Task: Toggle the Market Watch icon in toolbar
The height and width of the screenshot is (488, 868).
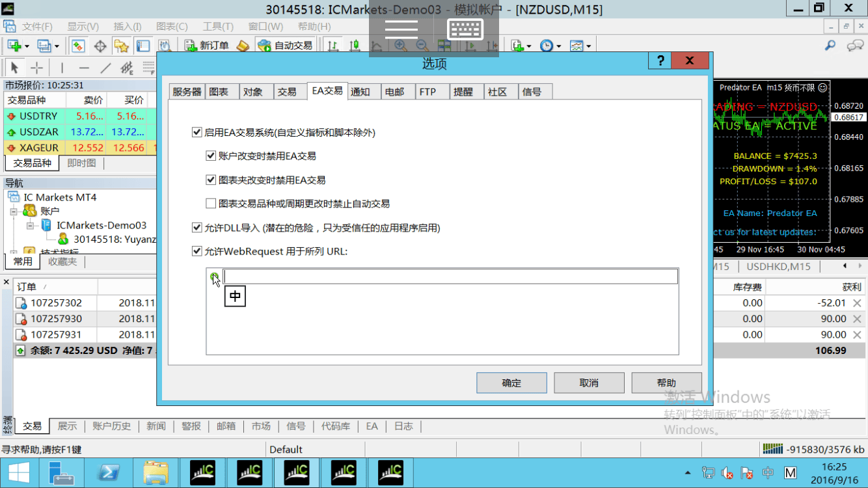Action: click(78, 46)
